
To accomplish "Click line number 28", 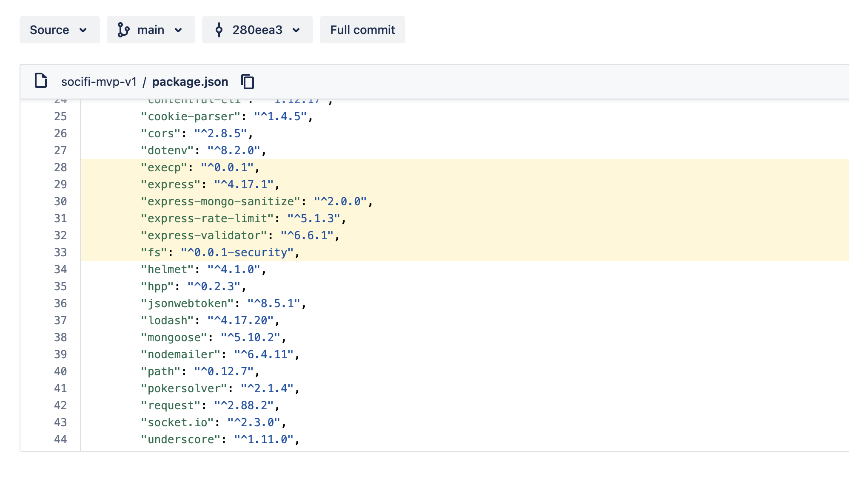I will click(60, 167).
